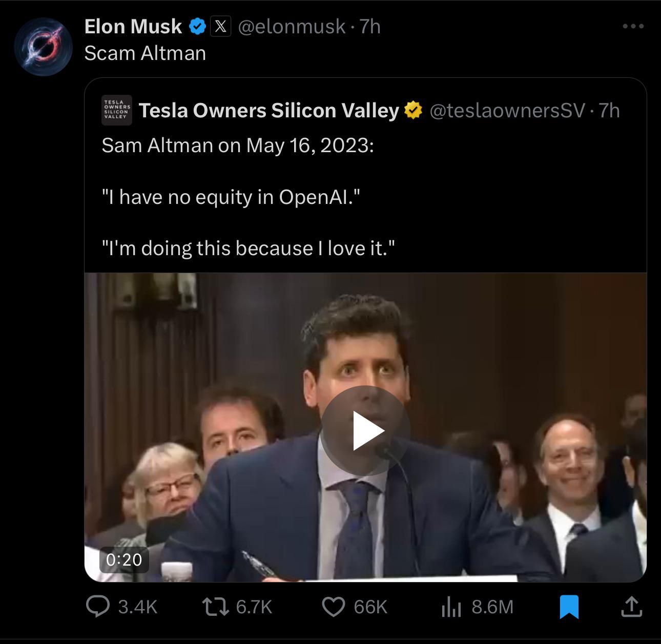The height and width of the screenshot is (644, 661).
Task: View post analytics bar chart icon
Action: pyautogui.click(x=451, y=607)
